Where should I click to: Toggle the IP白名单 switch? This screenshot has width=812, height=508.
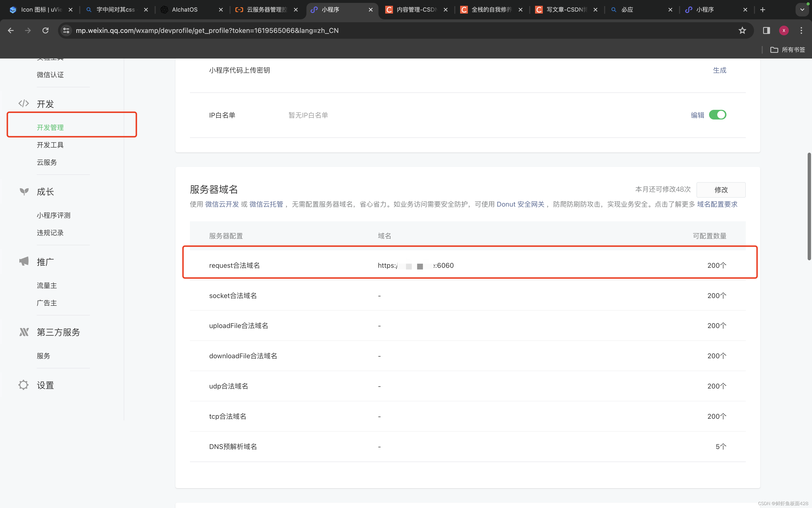click(717, 115)
